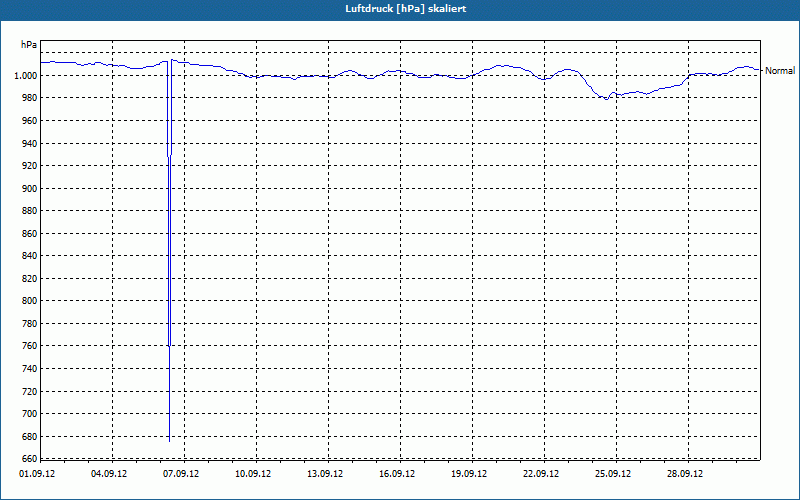Screen dimensions: 800x500
Task: Select the '660' y-axis value
Action: coord(30,459)
